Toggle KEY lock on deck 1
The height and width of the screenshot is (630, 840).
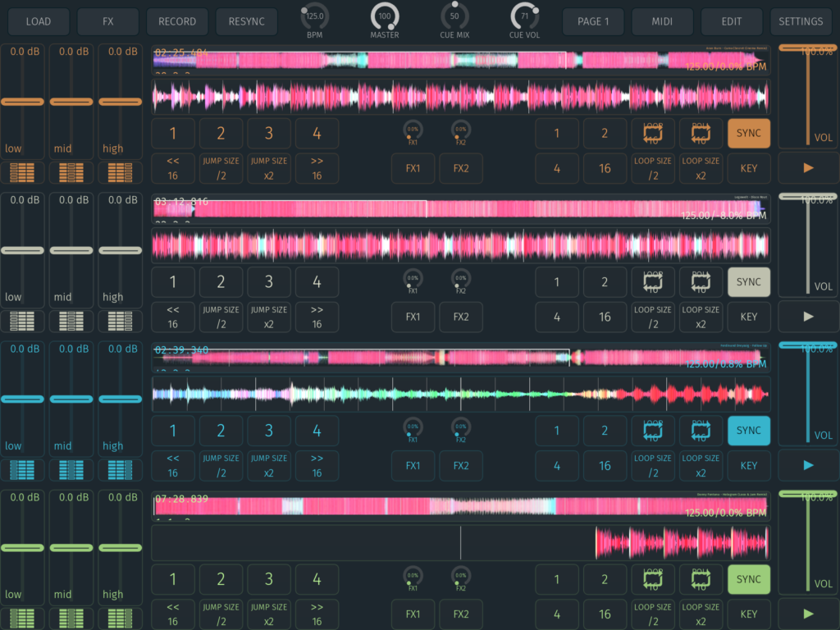pos(748,168)
